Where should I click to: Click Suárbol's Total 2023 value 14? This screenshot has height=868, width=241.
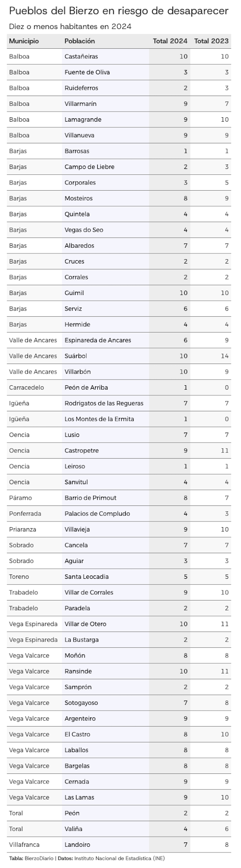(225, 356)
